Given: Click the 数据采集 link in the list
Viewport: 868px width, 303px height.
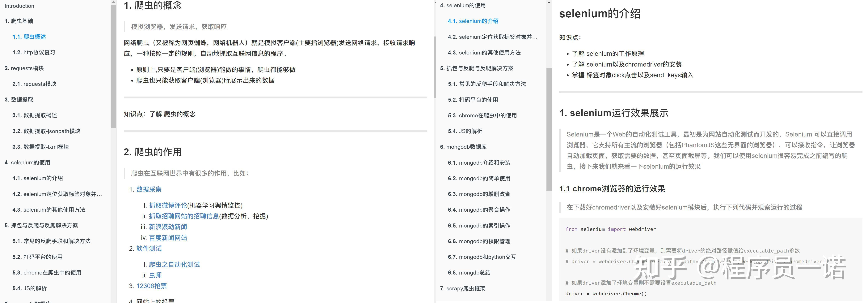Looking at the screenshot, I should pos(149,189).
